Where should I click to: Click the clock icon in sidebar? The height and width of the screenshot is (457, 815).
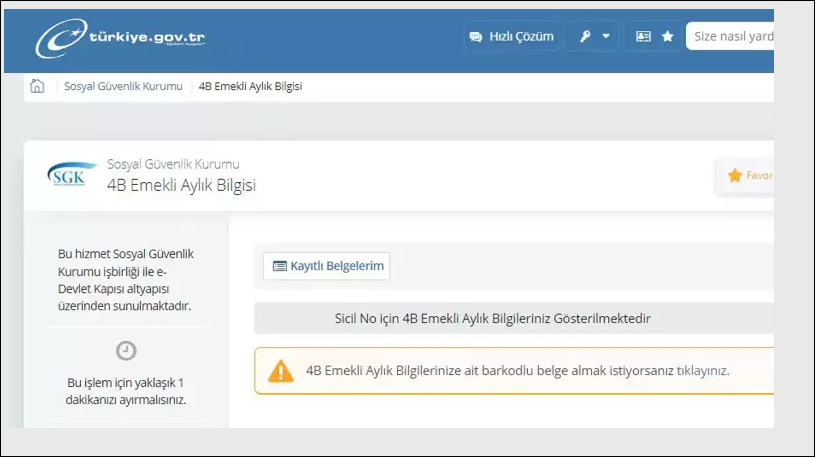pyautogui.click(x=127, y=350)
